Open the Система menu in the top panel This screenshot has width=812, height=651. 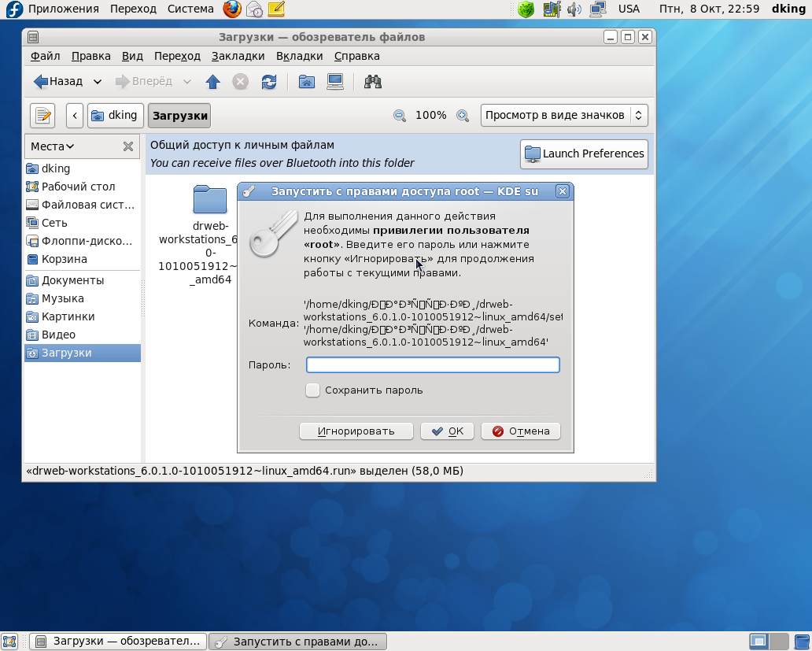click(190, 9)
